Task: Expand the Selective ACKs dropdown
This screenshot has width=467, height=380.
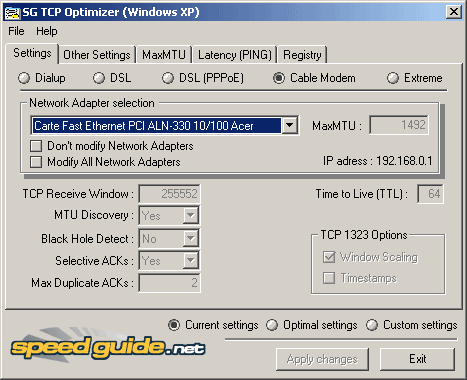Action: pos(191,260)
